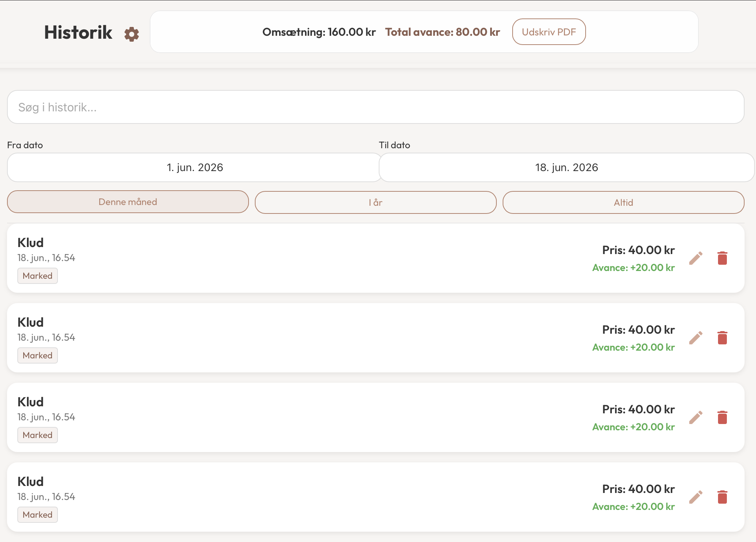Open the Fra dato date picker
Image resolution: width=756 pixels, height=542 pixels.
coord(195,167)
